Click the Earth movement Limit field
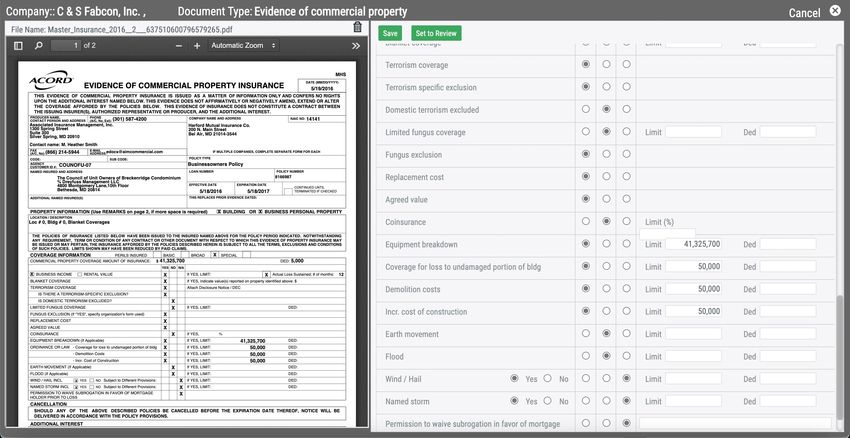This screenshot has height=438, width=850. click(x=693, y=334)
